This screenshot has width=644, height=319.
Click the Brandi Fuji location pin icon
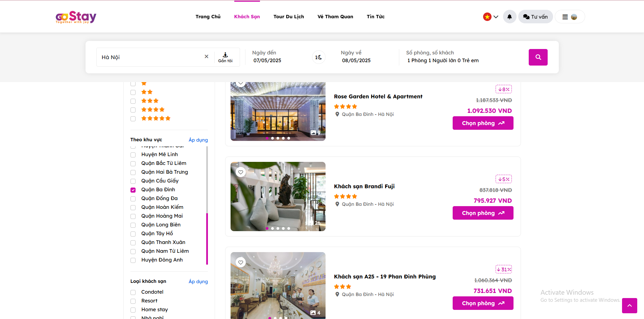337,204
